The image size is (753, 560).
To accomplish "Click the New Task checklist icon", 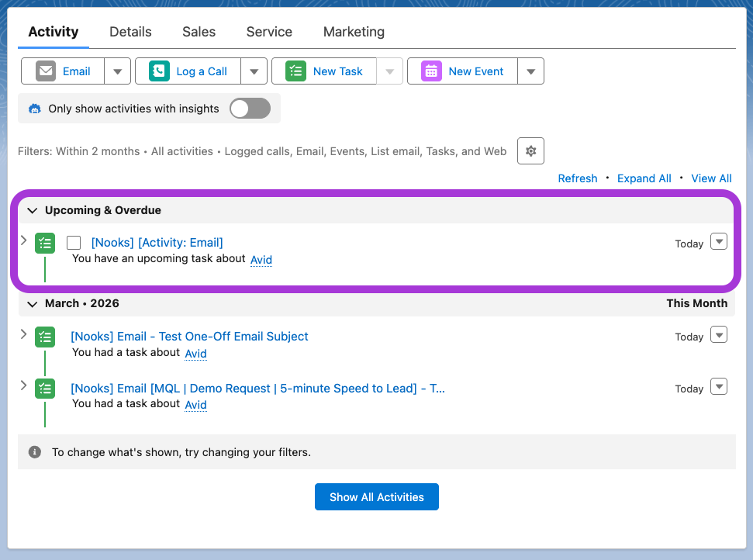I will pyautogui.click(x=295, y=71).
